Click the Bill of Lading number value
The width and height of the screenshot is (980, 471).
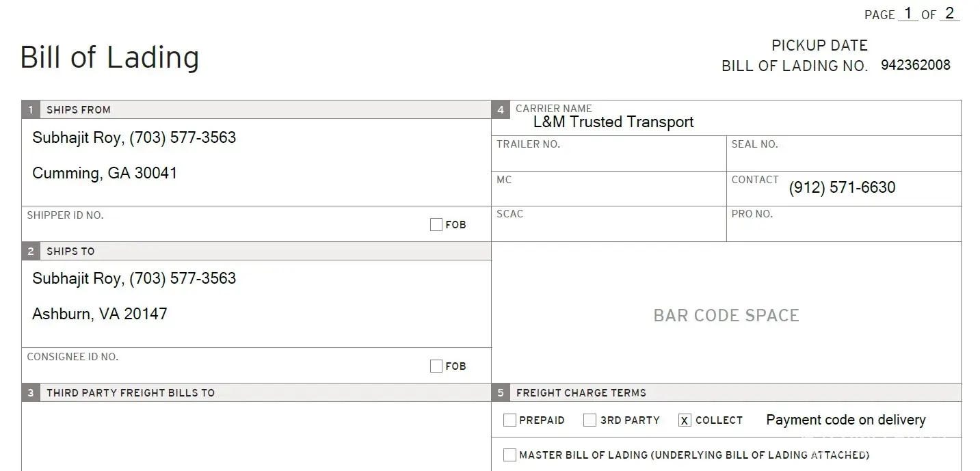pos(915,66)
